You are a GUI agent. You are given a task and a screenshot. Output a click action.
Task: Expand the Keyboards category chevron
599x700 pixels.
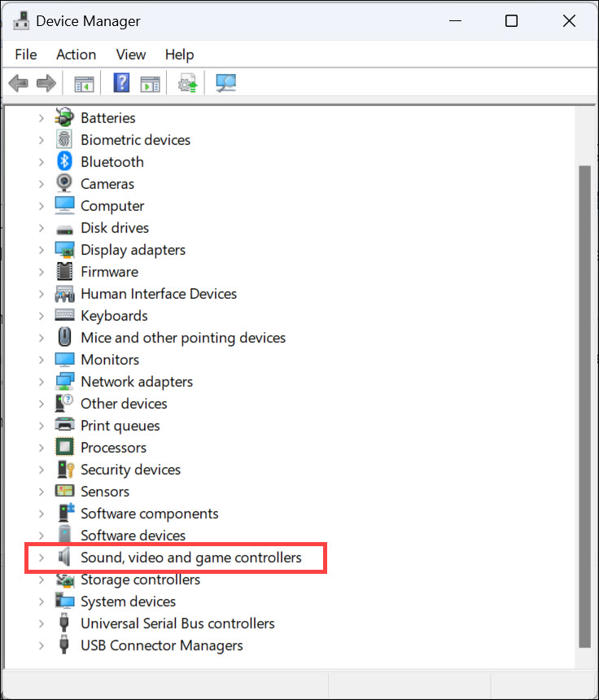click(41, 316)
